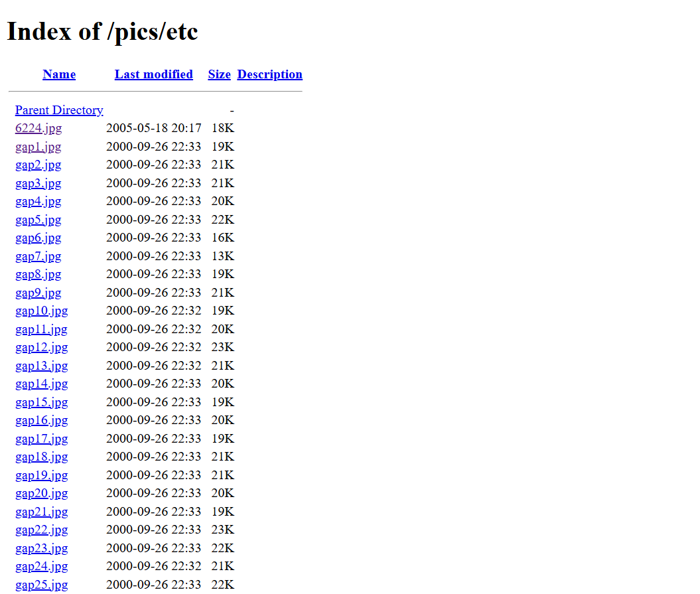Open gap25.jpg image link

click(41, 585)
